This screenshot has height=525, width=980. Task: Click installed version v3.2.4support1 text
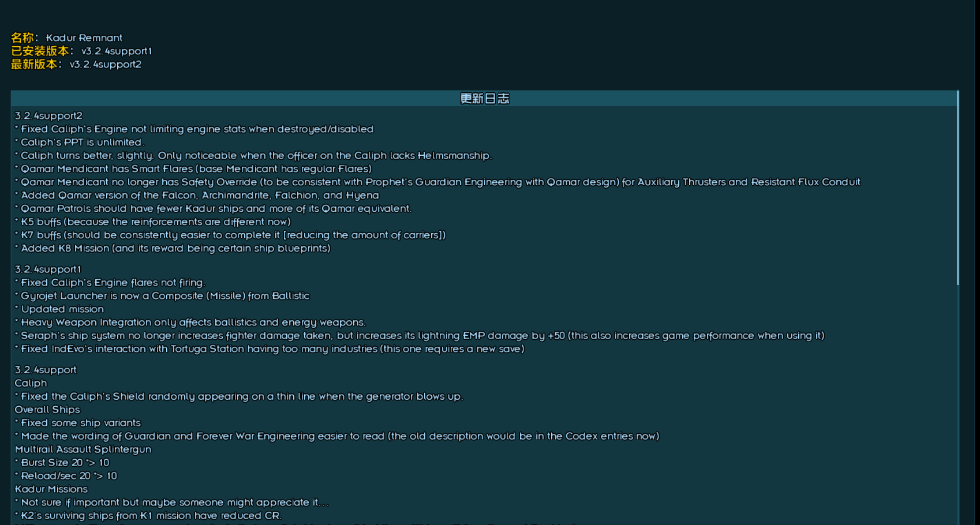click(x=117, y=51)
